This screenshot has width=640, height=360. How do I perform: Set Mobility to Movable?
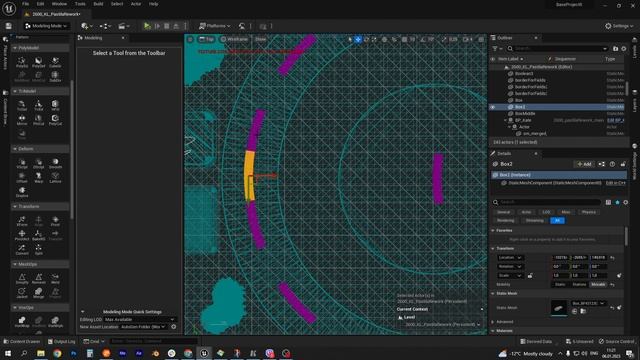(598, 284)
